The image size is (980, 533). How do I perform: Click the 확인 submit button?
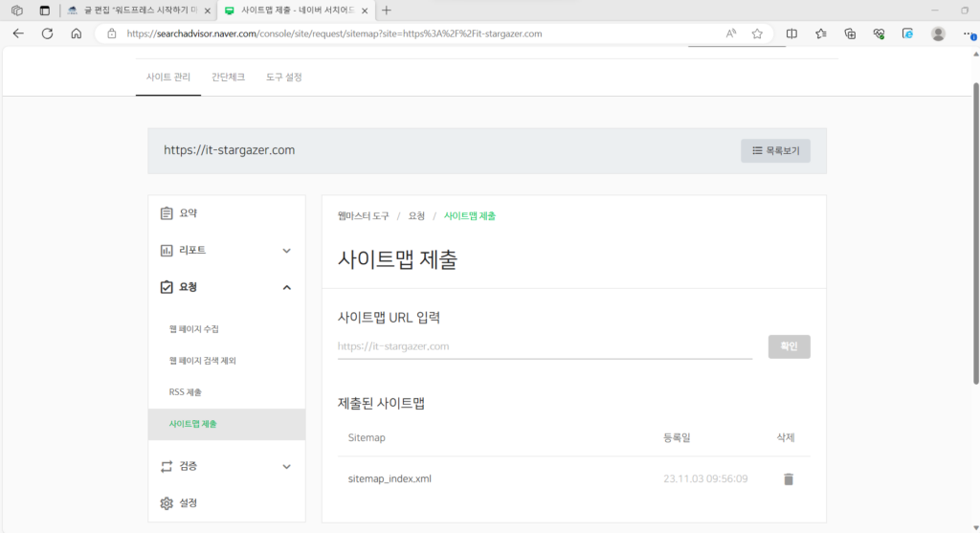789,346
